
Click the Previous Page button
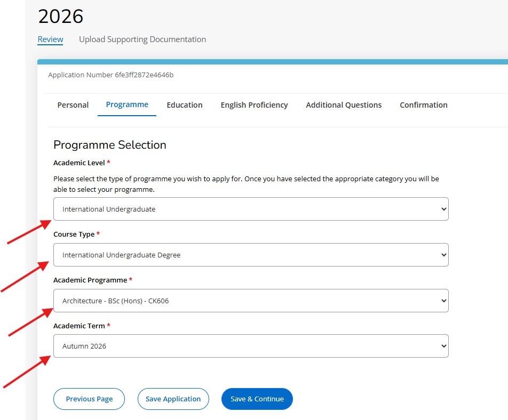(x=89, y=399)
